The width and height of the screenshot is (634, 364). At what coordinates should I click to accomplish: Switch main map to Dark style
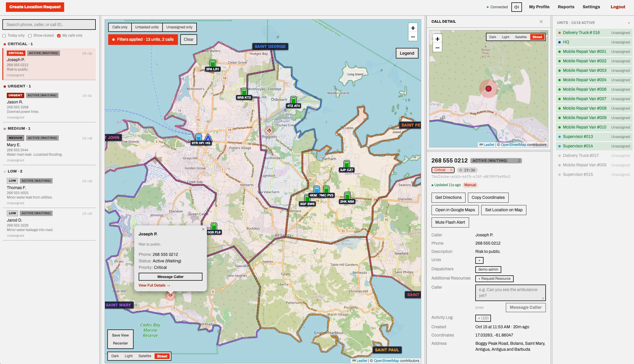coord(115,356)
